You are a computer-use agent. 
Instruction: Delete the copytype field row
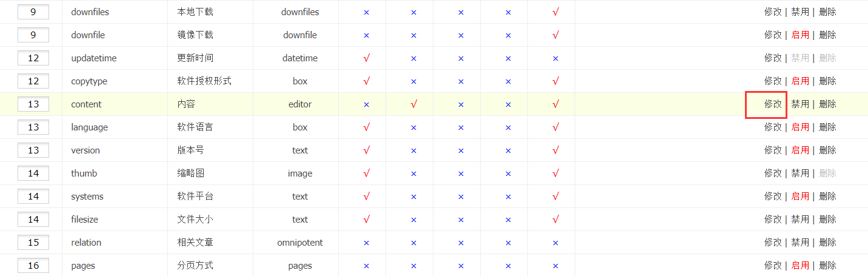point(827,81)
